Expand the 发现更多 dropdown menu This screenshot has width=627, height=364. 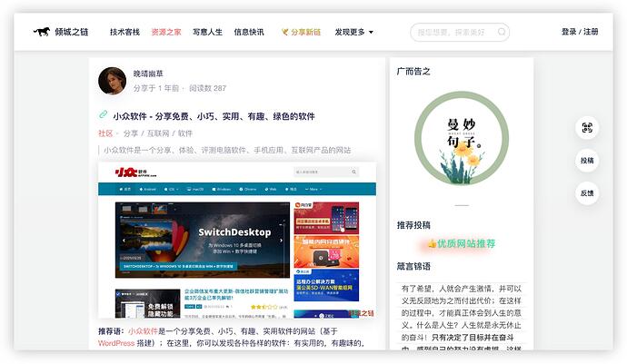tap(353, 32)
